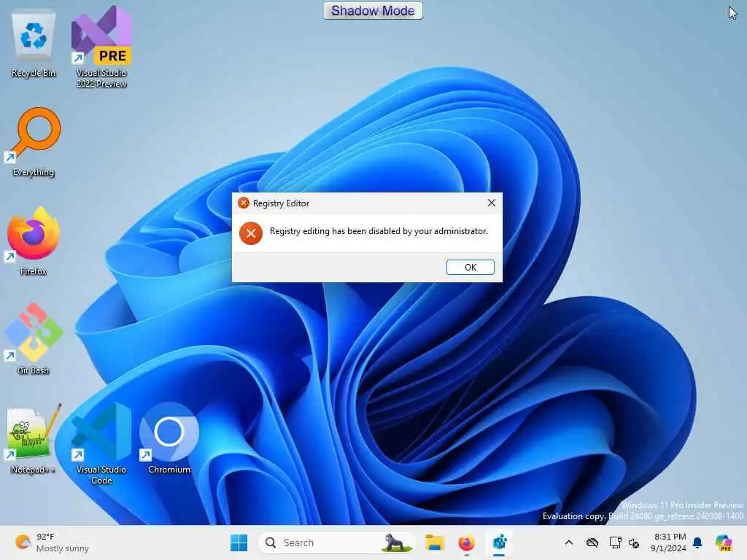Click the muted volume tray icon
747x560 pixels.
(x=634, y=542)
